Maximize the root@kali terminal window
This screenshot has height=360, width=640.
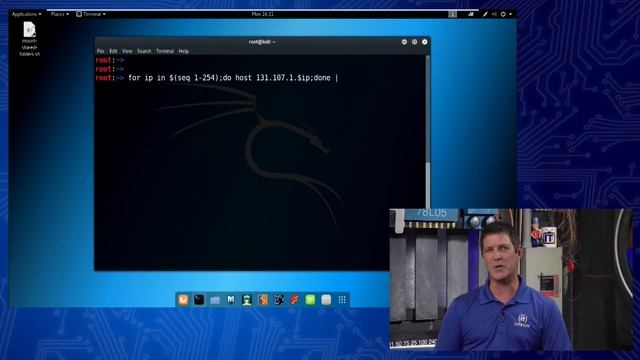pyautogui.click(x=414, y=42)
